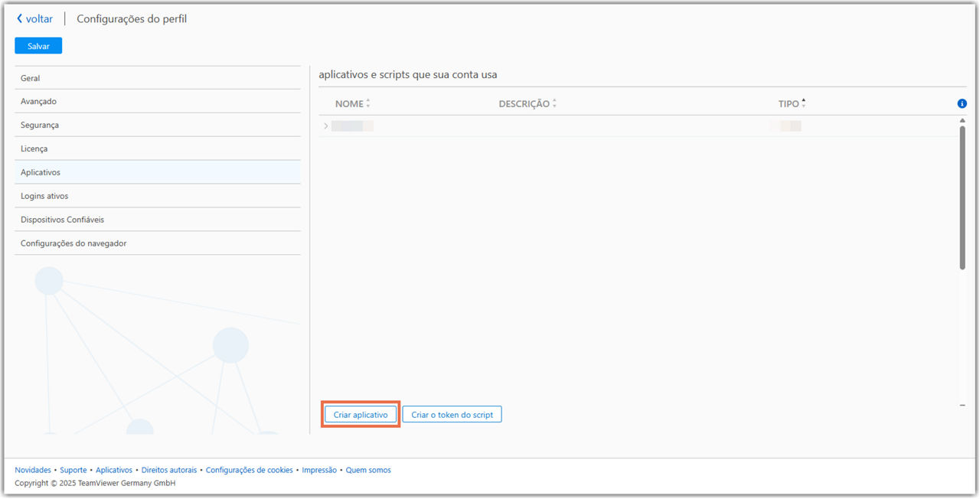Viewport: 980px width, 499px height.
Task: Open the Logins ativos section
Action: [x=44, y=197]
